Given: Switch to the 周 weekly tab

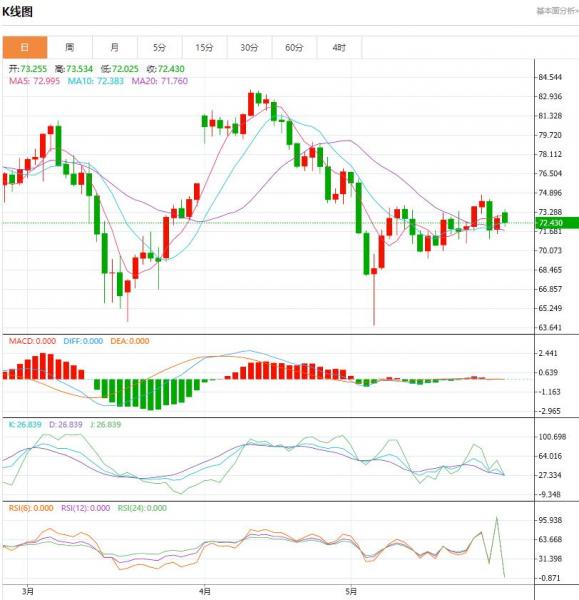Looking at the screenshot, I should point(70,47).
